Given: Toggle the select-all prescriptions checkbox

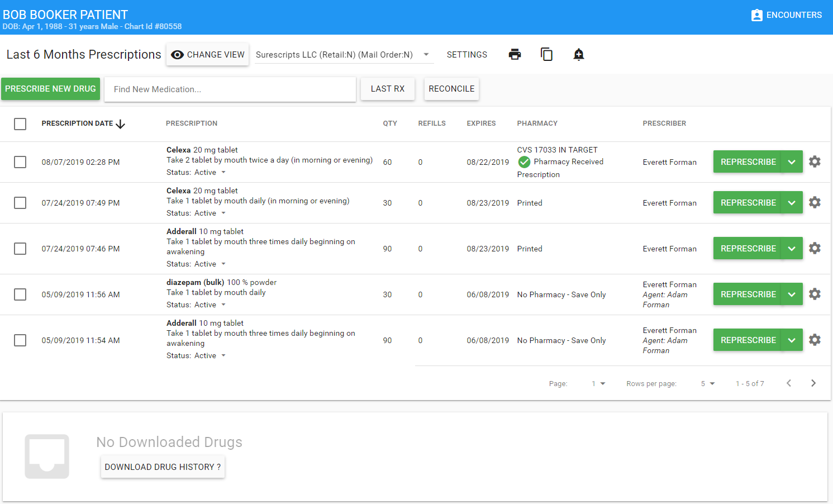Looking at the screenshot, I should click(x=20, y=124).
